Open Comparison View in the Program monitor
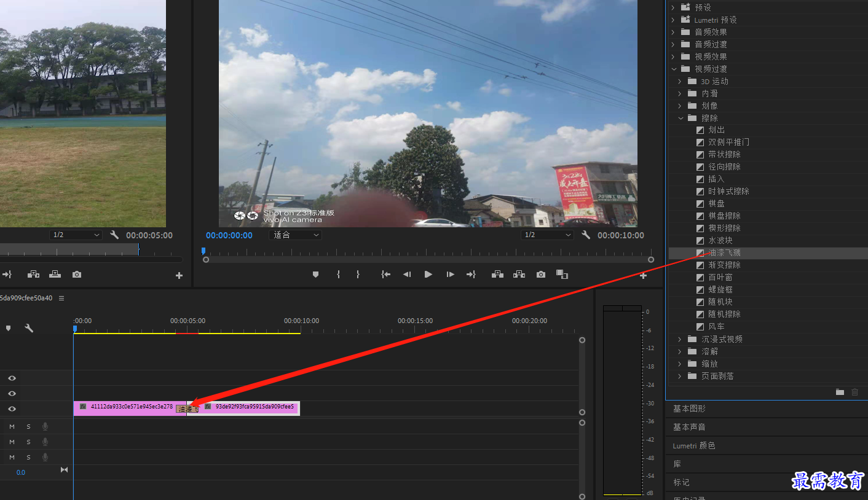Viewport: 868px width, 500px height. 562,275
